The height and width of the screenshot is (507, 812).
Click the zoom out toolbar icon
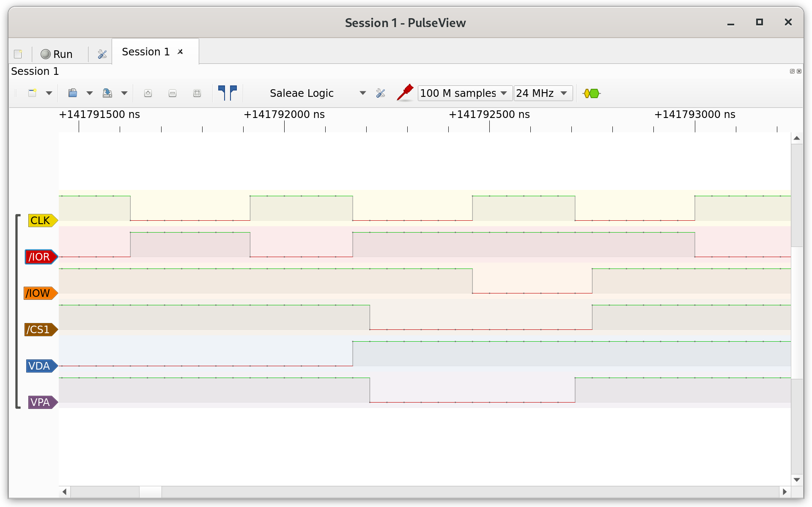coord(173,93)
